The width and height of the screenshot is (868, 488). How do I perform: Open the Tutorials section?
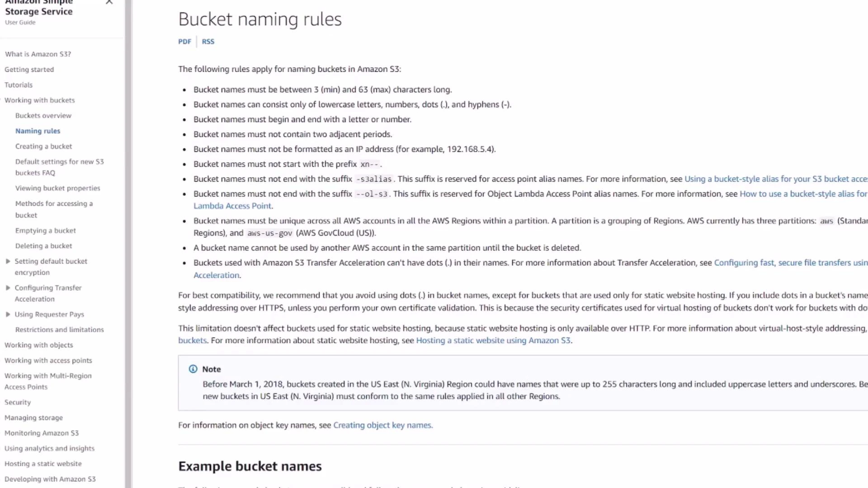[x=19, y=84]
